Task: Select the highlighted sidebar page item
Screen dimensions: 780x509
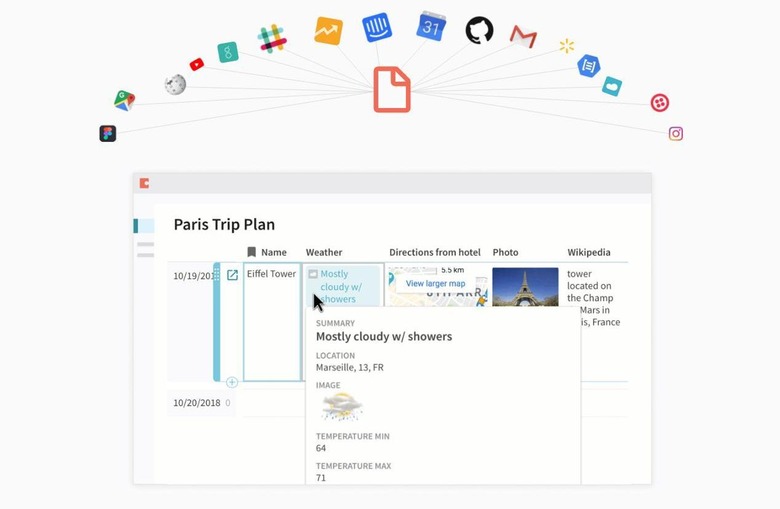Action: [x=144, y=226]
